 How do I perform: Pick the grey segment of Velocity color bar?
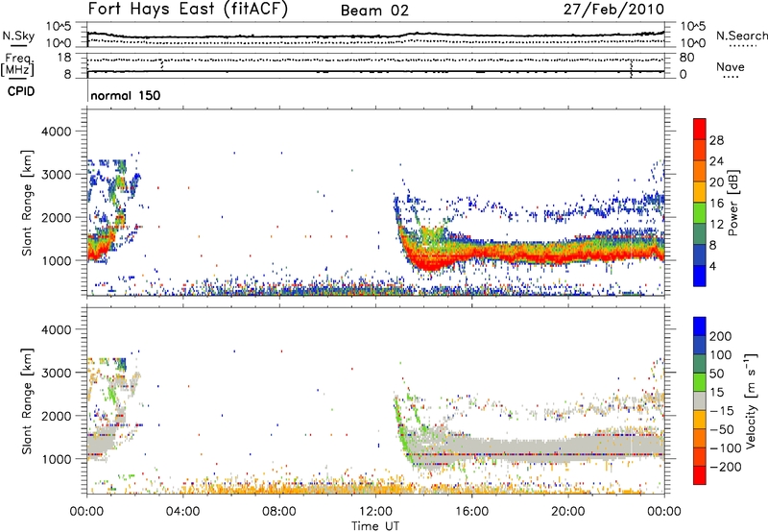(700, 401)
